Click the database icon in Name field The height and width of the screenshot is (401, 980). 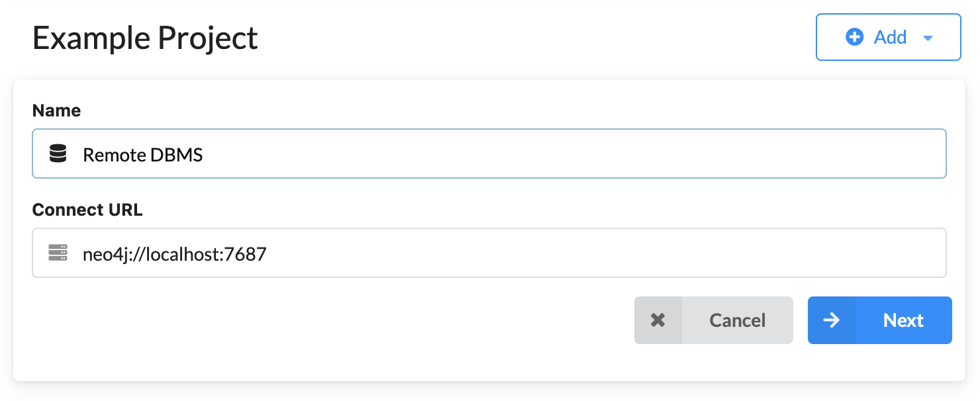pos(58,154)
